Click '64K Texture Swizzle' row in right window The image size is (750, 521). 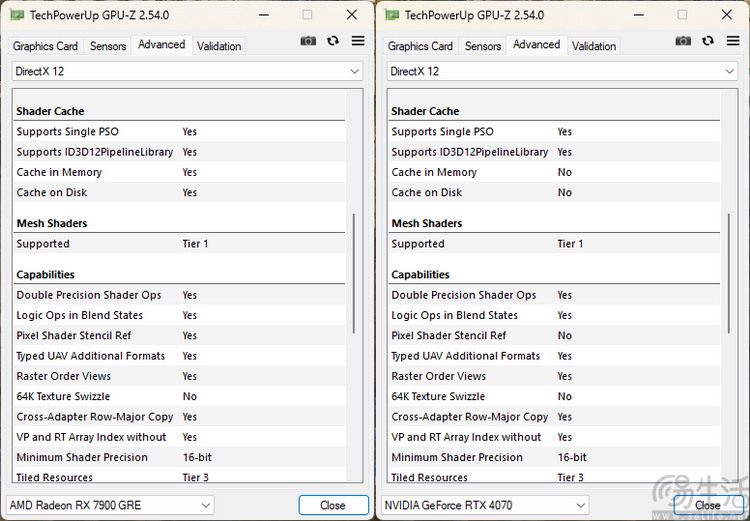(554, 396)
